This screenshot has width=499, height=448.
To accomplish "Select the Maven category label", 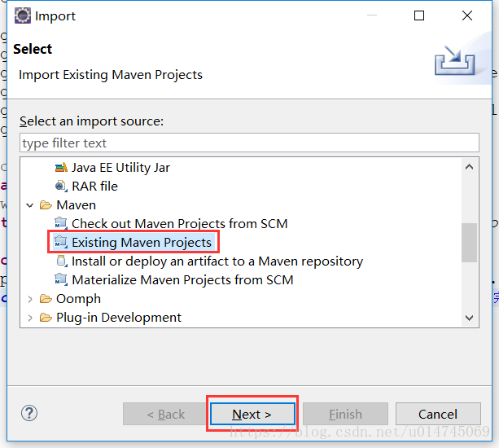I will (76, 205).
